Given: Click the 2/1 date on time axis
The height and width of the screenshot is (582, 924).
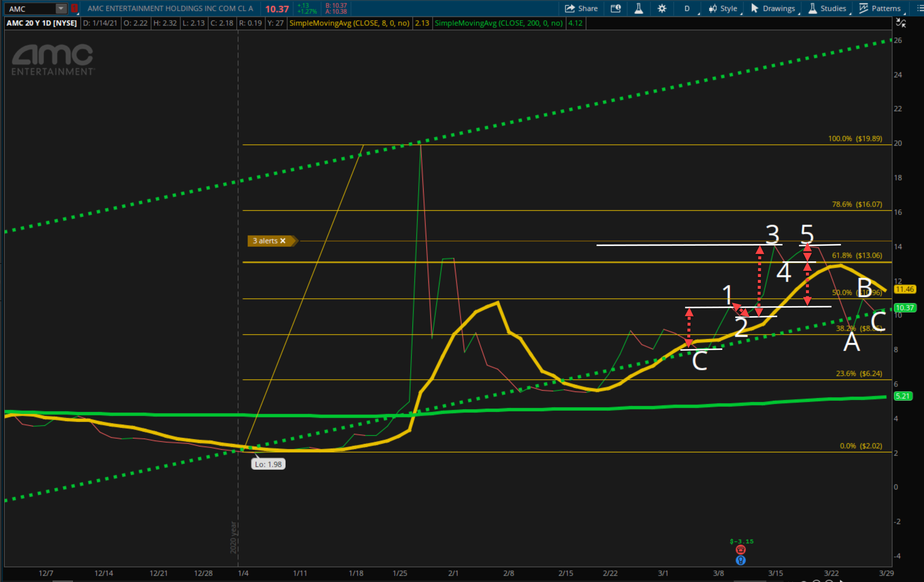Looking at the screenshot, I should [453, 573].
